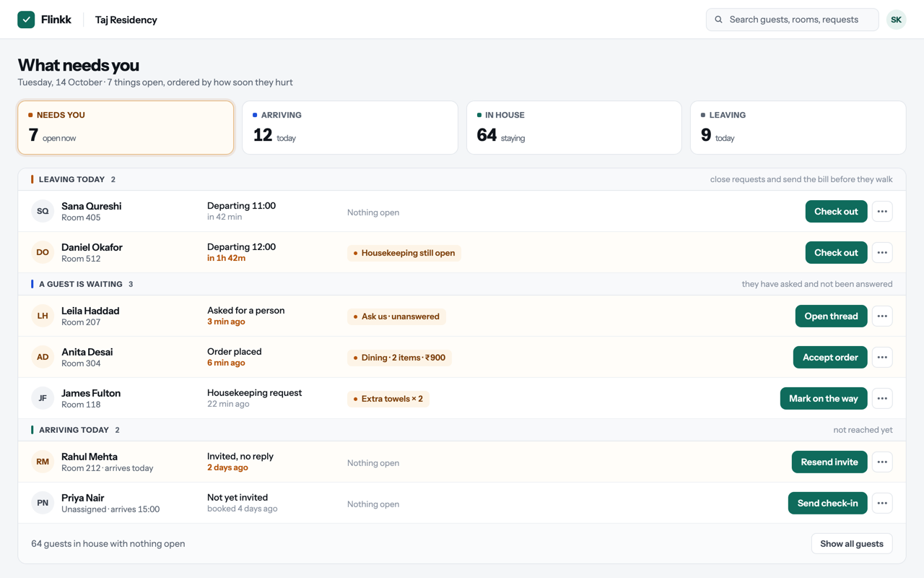Switch to the Leaving summary tab
924x578 pixels.
tap(798, 128)
